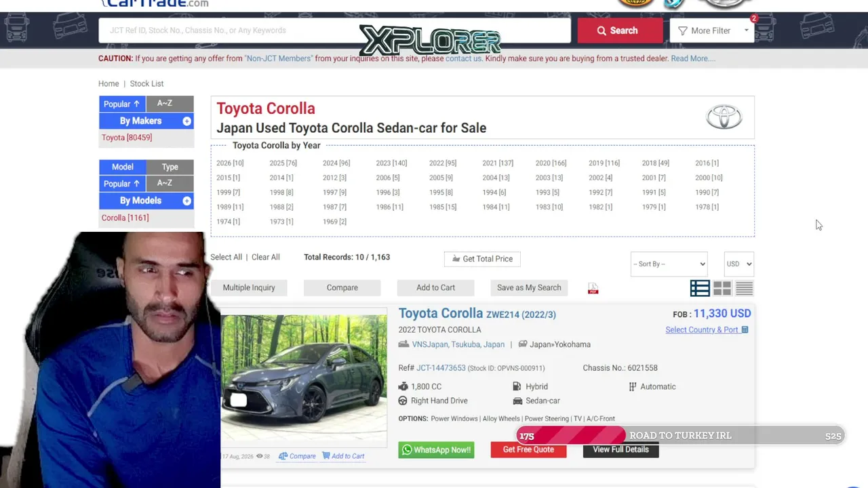The image size is (868, 488).
Task: Open the Read More link
Action: (x=692, y=58)
